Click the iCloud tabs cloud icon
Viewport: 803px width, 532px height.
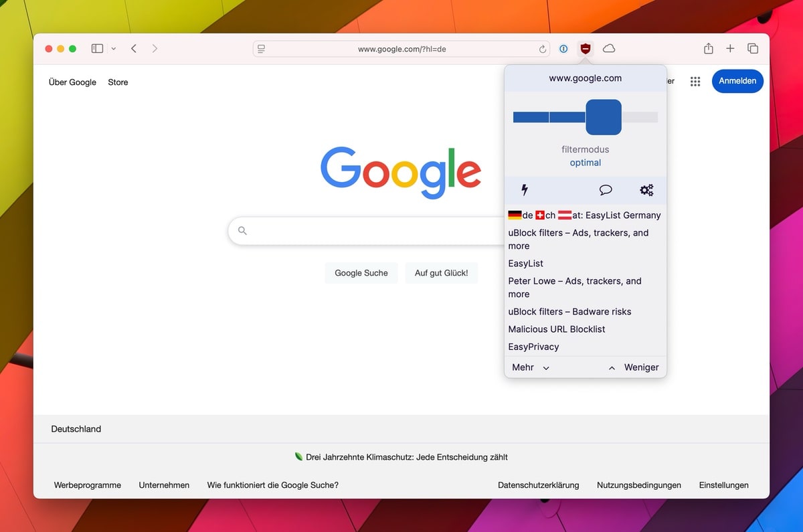click(609, 49)
